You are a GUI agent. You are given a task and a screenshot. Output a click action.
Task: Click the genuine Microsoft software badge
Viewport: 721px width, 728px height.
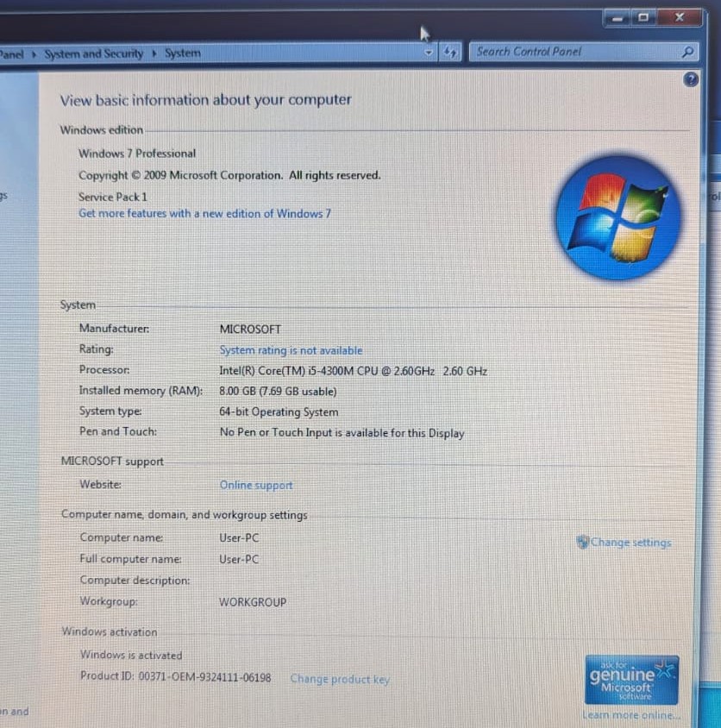[632, 680]
